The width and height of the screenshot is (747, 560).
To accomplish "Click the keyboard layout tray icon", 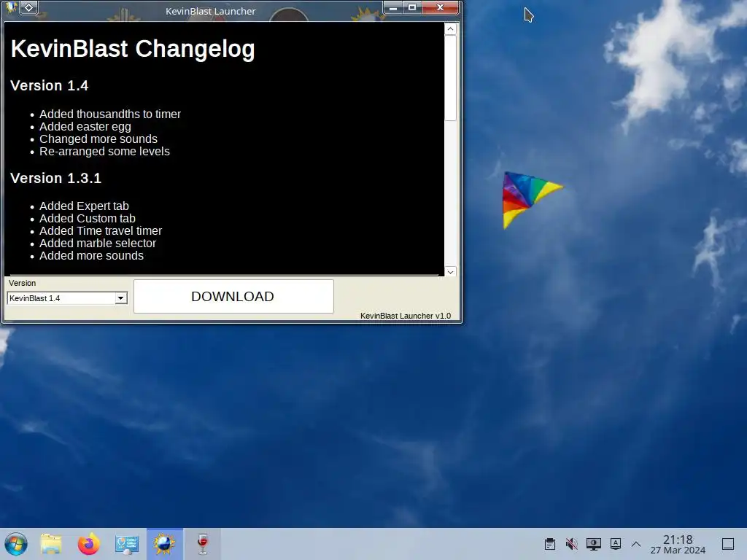I will tap(616, 544).
